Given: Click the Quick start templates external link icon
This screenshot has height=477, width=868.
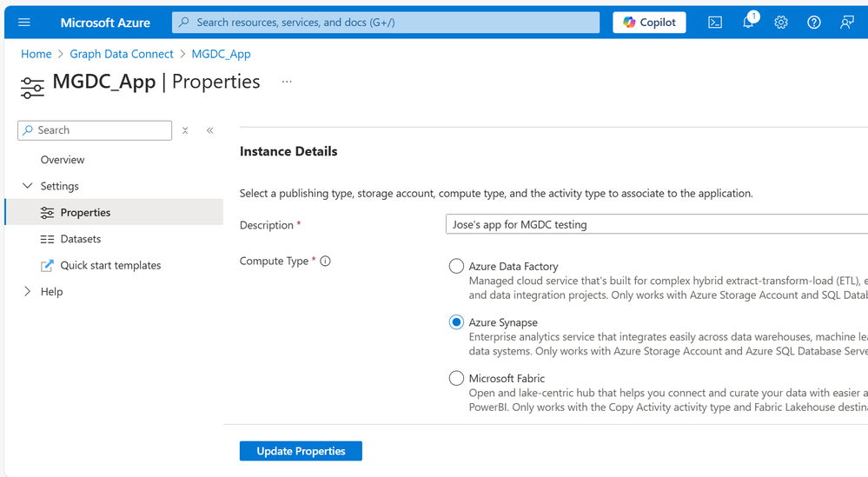Looking at the screenshot, I should pos(47,266).
